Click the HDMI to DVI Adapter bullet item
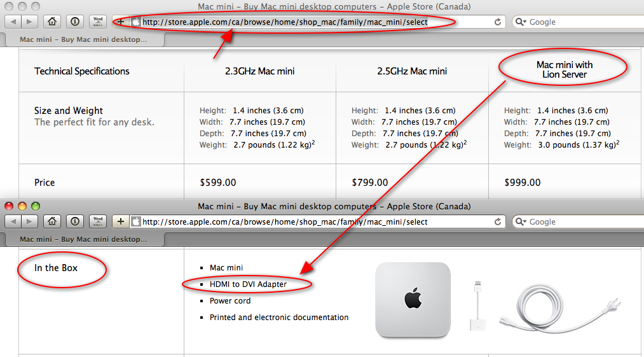This screenshot has width=644, height=357. click(x=248, y=284)
